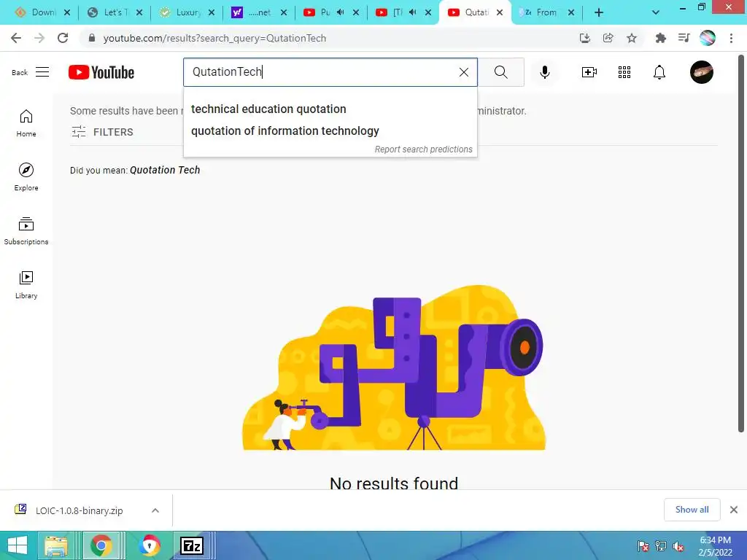Screen dimensions: 747x560
Task: Click the site lock icon
Action: pos(92,38)
